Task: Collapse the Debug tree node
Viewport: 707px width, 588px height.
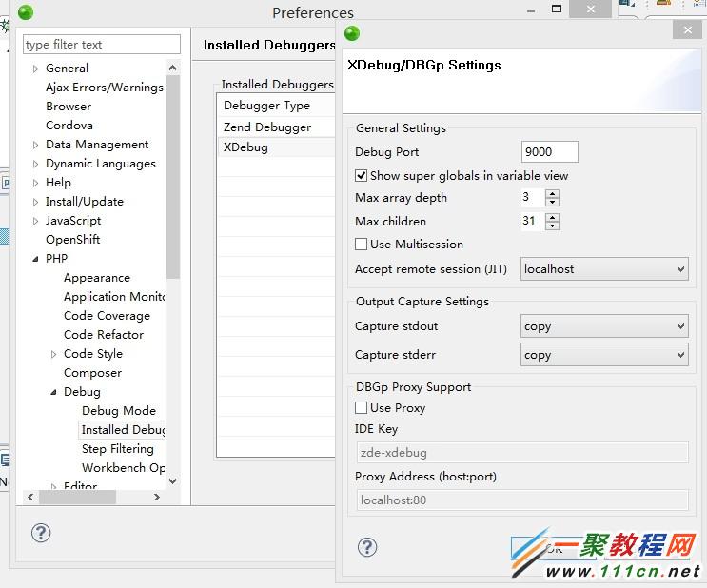Action: click(53, 392)
